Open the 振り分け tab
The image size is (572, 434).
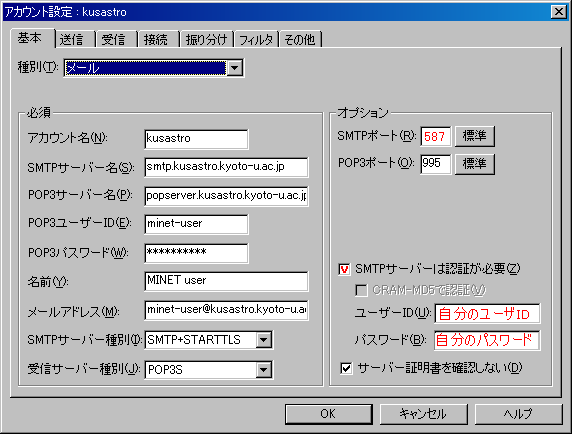point(206,39)
